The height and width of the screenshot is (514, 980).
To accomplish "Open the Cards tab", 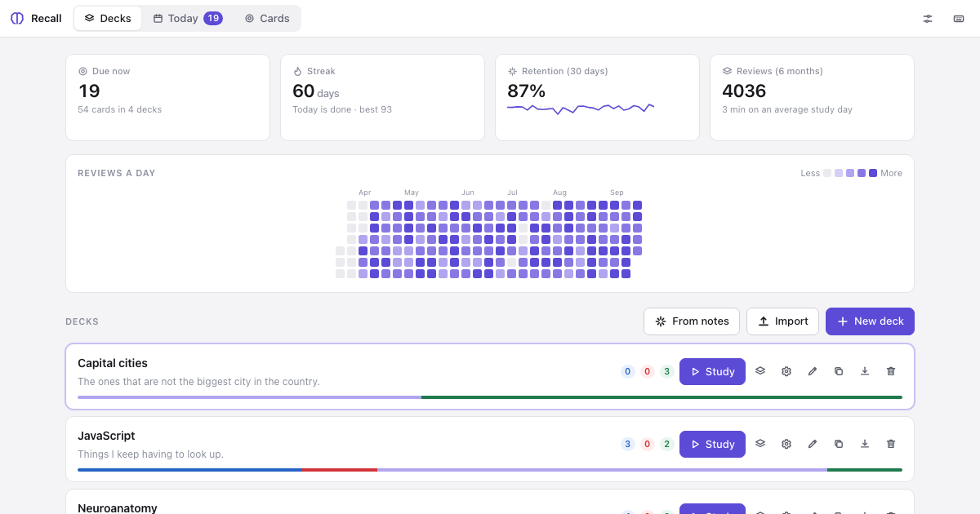I will pyautogui.click(x=267, y=19).
